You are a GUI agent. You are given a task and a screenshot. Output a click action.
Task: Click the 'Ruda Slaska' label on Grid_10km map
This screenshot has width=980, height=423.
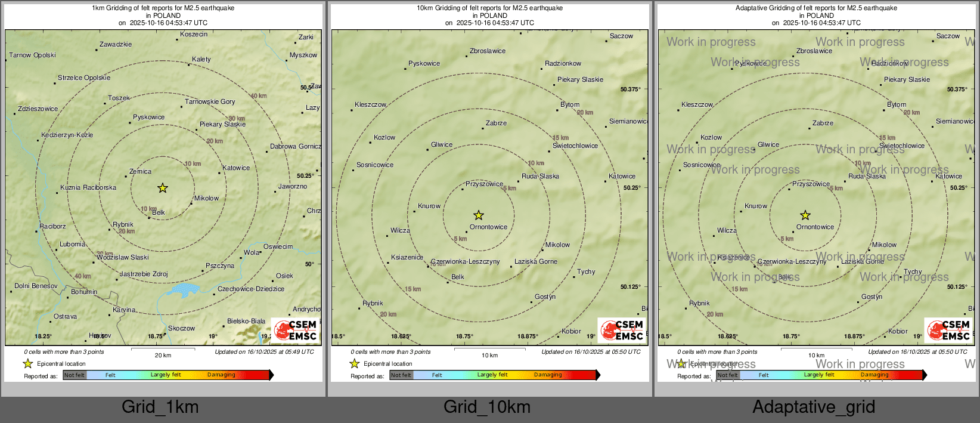pos(541,177)
